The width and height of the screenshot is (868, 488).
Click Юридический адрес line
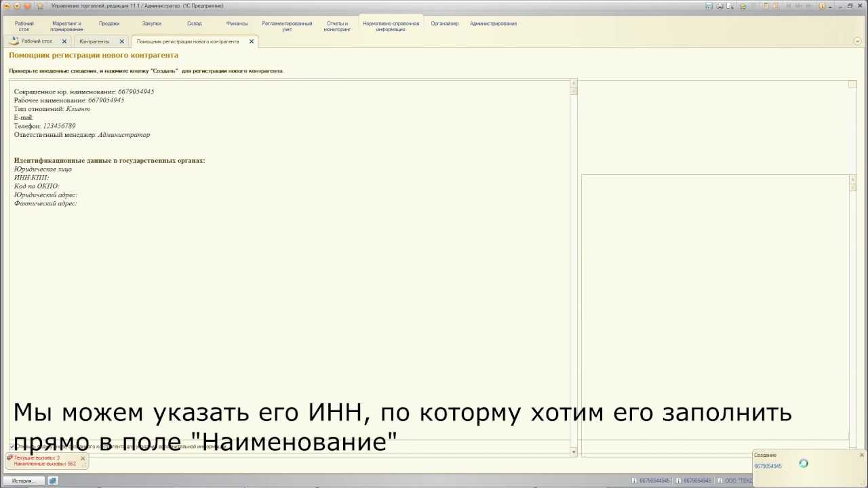click(x=45, y=195)
